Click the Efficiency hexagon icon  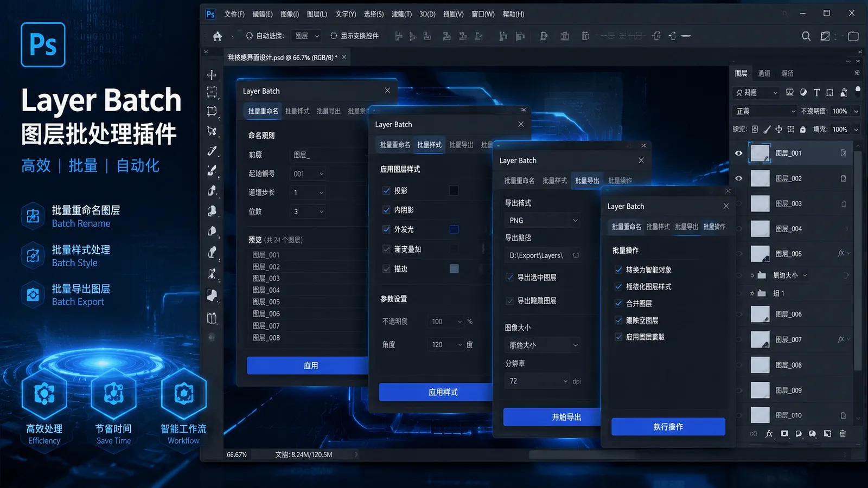tap(44, 394)
